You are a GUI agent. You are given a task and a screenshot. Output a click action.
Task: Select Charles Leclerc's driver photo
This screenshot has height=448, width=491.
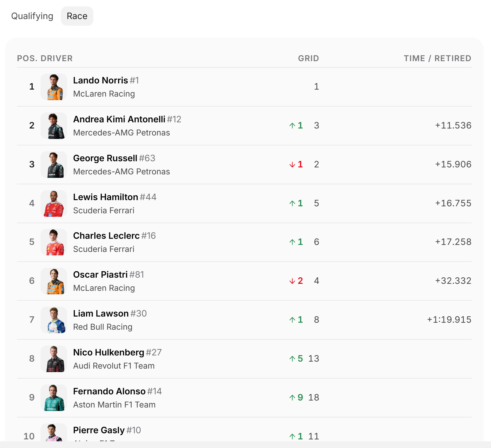[54, 242]
